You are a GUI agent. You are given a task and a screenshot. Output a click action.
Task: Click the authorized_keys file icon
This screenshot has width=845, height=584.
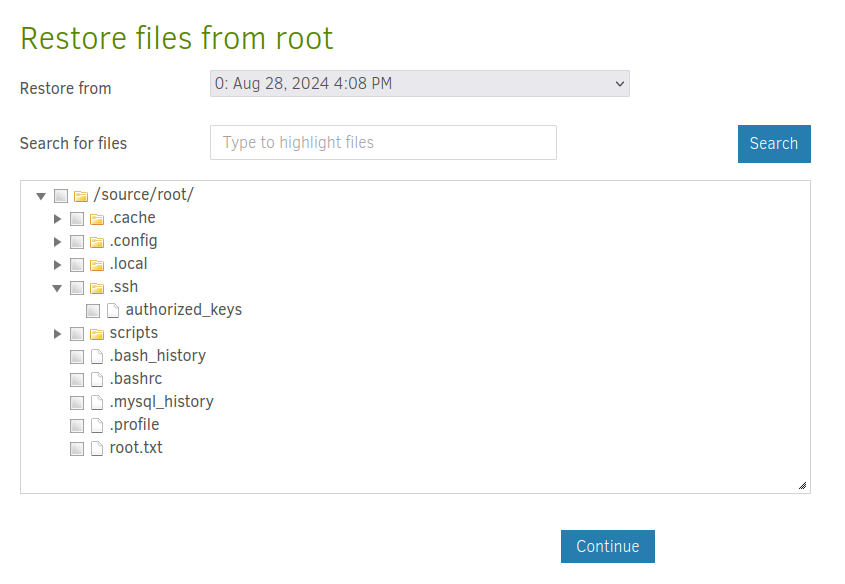click(113, 311)
